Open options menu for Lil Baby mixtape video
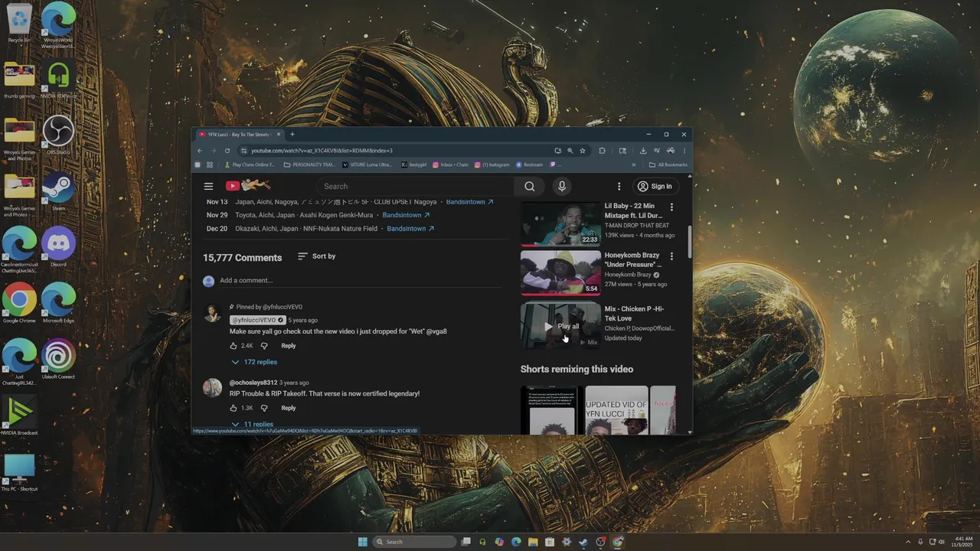980x551 pixels. (x=671, y=207)
